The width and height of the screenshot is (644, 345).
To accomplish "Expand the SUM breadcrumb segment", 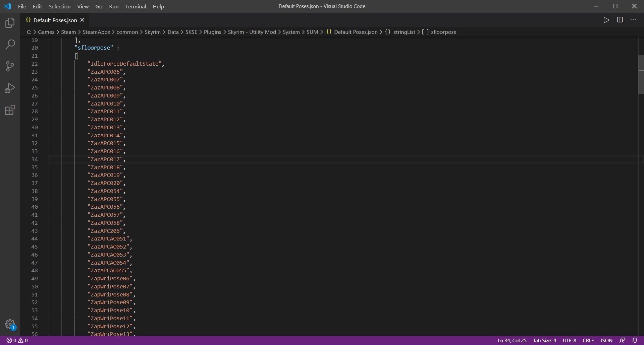I will (312, 32).
